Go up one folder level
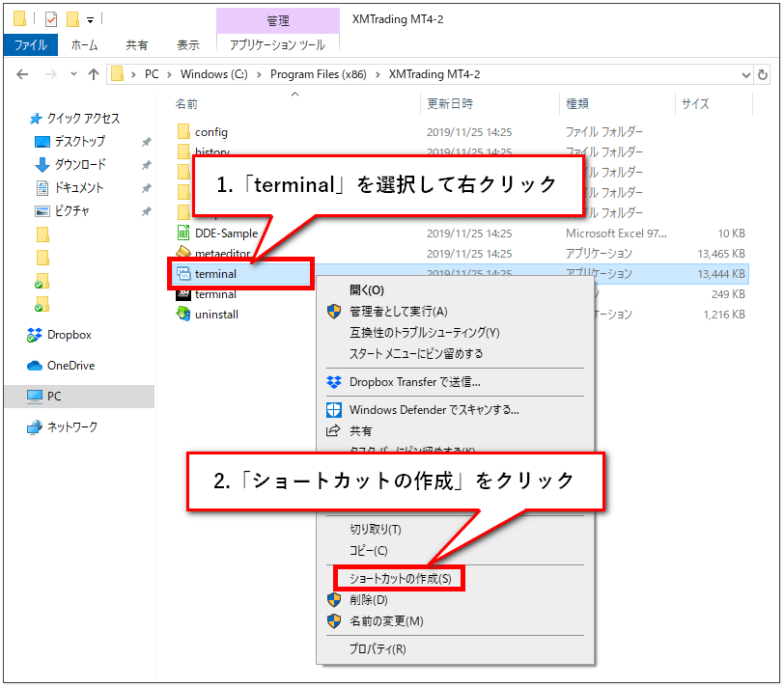This screenshot has height=687, width=784. [94, 74]
